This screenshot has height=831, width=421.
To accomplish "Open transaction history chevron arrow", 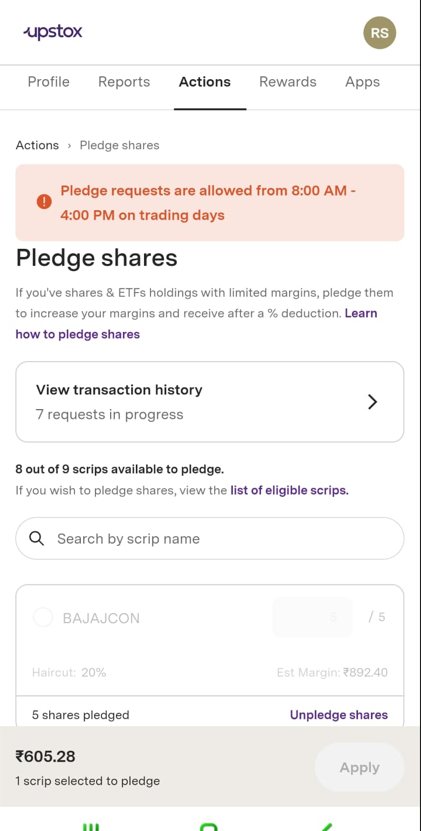I will pos(373,402).
